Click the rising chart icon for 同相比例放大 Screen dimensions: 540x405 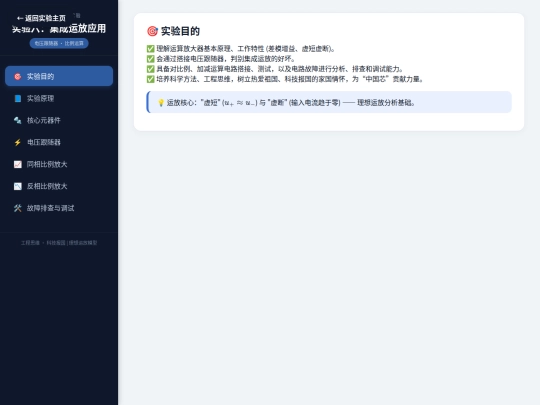pos(18,164)
